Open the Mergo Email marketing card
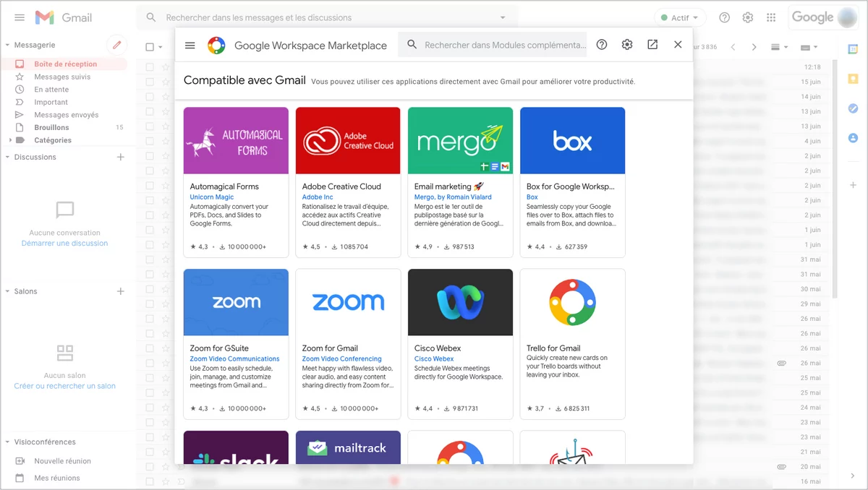This screenshot has height=490, width=868. 460,182
